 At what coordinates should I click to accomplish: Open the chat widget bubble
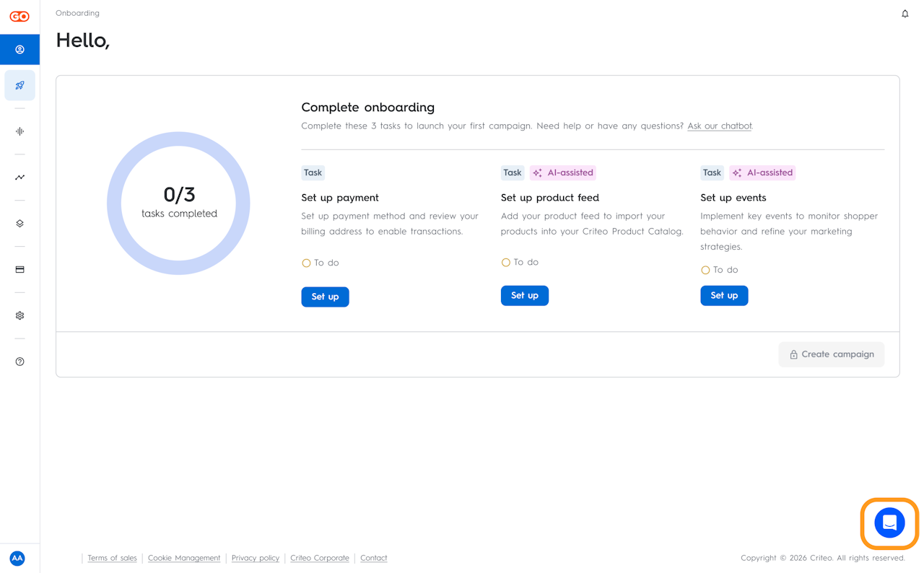point(889,522)
